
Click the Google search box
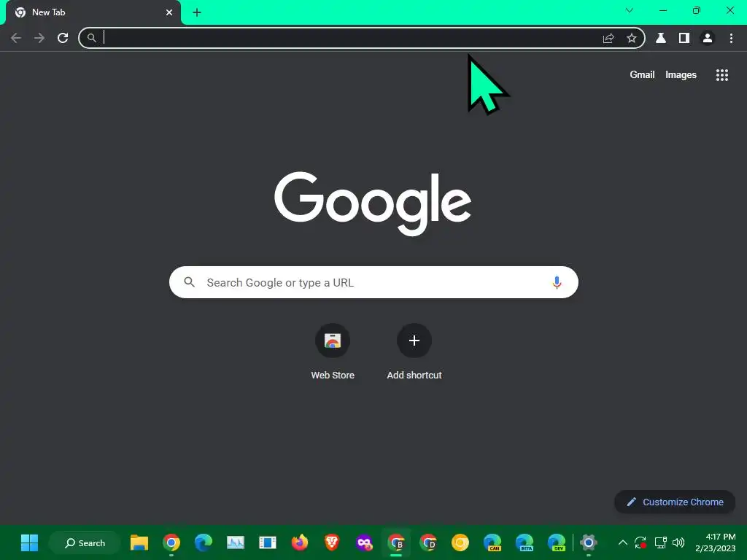pyautogui.click(x=373, y=282)
